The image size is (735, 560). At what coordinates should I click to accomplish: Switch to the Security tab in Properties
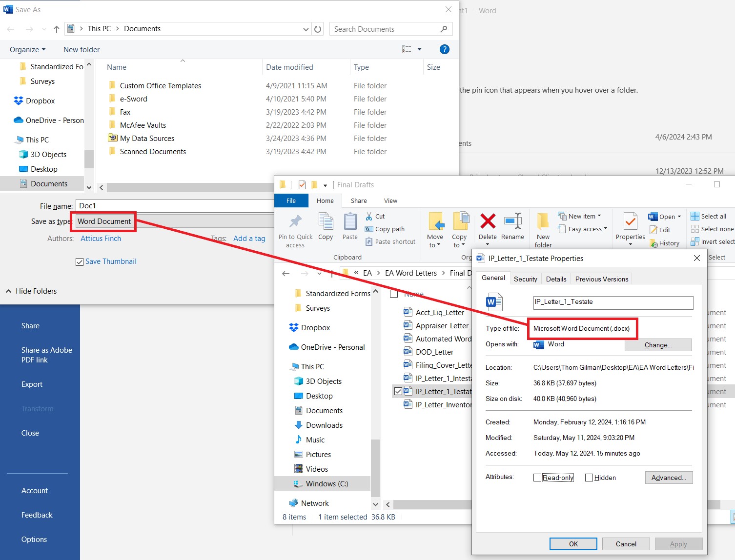tap(525, 279)
